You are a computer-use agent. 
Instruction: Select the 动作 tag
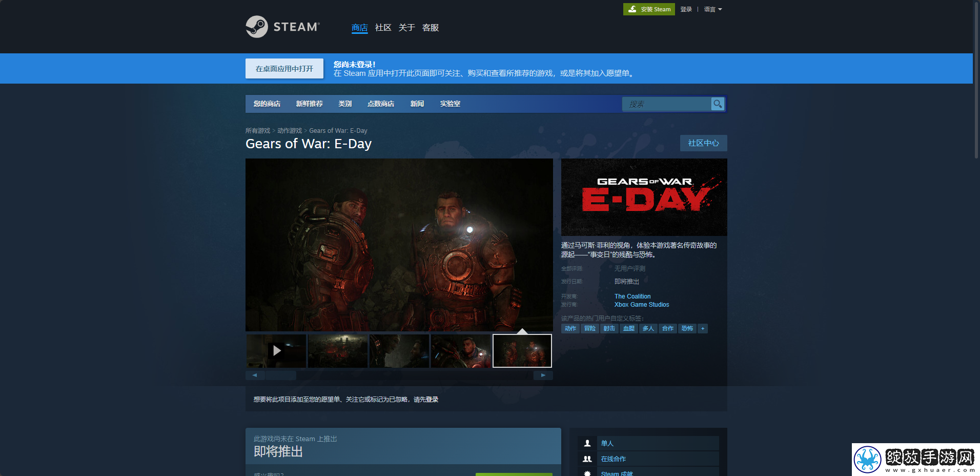tap(570, 328)
